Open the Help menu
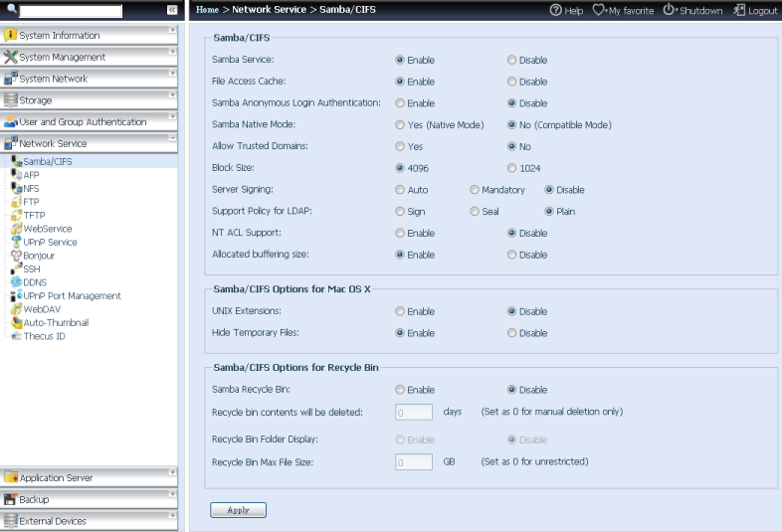Screen dimensions: 782x532 tap(566, 10)
